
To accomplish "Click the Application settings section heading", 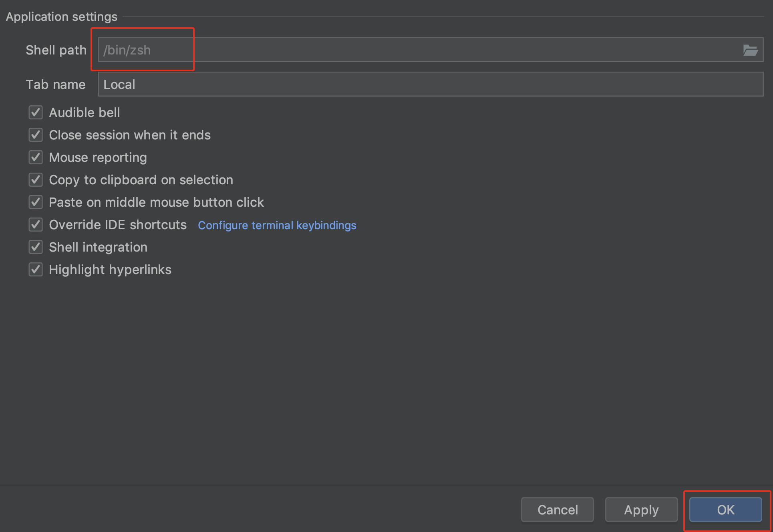I will click(61, 17).
